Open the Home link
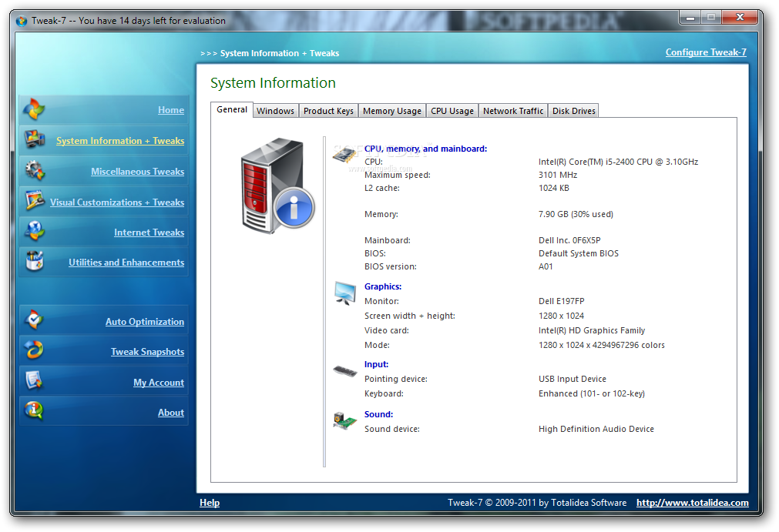The width and height of the screenshot is (779, 532). click(x=171, y=110)
